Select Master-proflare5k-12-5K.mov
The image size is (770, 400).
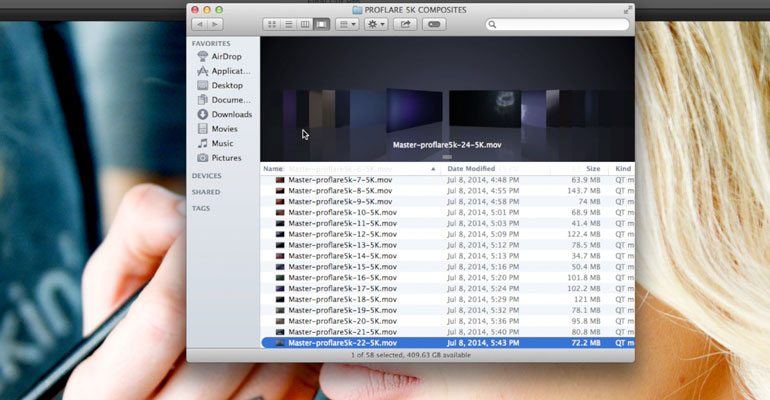(447, 234)
